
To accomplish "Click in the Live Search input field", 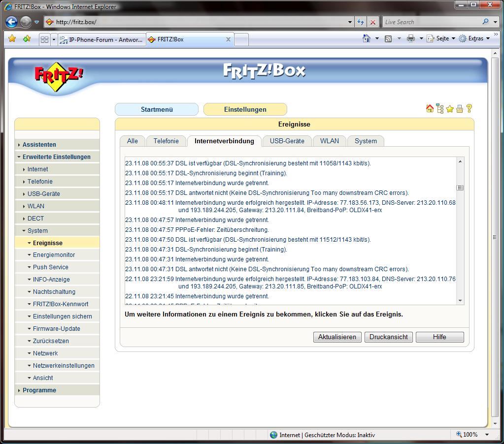I will (432, 22).
